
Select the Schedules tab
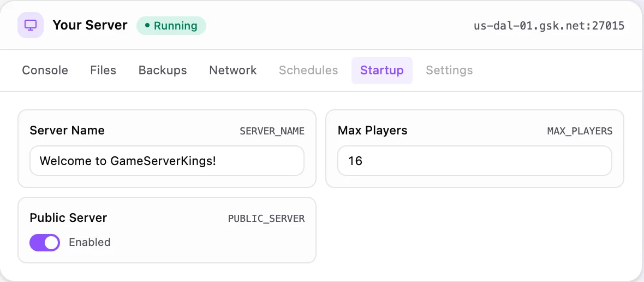(x=308, y=70)
